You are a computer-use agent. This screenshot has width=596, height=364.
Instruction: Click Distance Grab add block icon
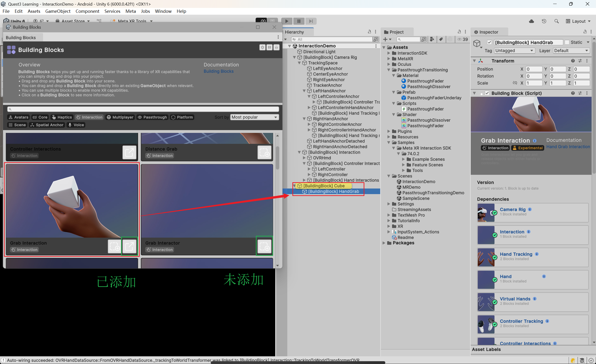[x=264, y=152]
